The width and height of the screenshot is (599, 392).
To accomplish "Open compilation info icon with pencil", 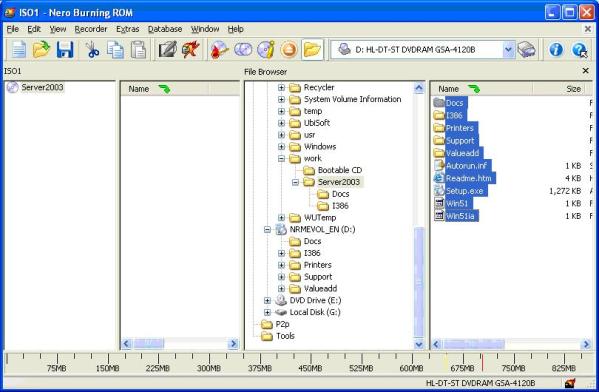I will coord(167,50).
